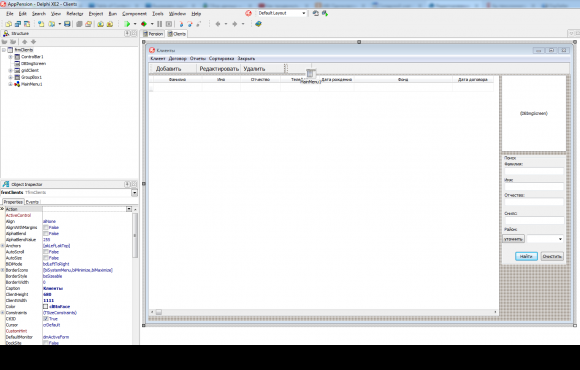Viewport: 580px width, 370px height.
Task: Switch to the Events tab
Action: 32,202
